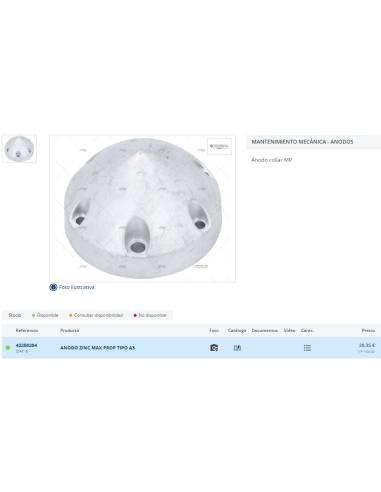
Task: Open the photo camera icon for the product
Action: pyautogui.click(x=214, y=348)
